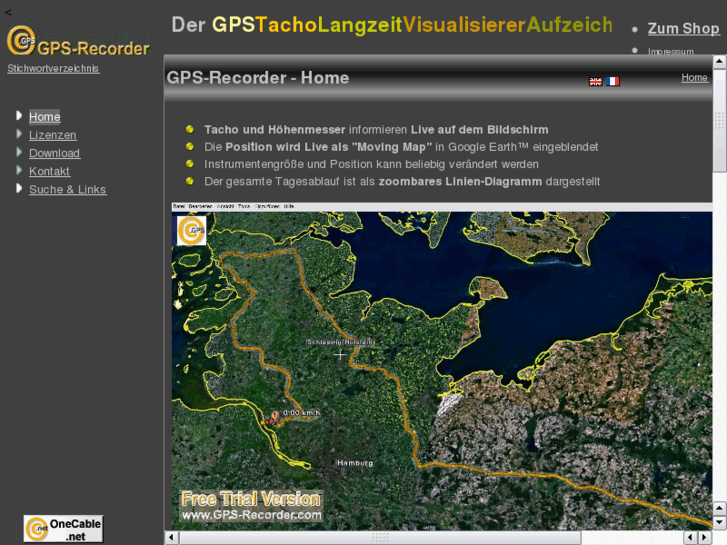Click the horizontal scrollbar right arrow
The height and width of the screenshot is (545, 727).
705,537
